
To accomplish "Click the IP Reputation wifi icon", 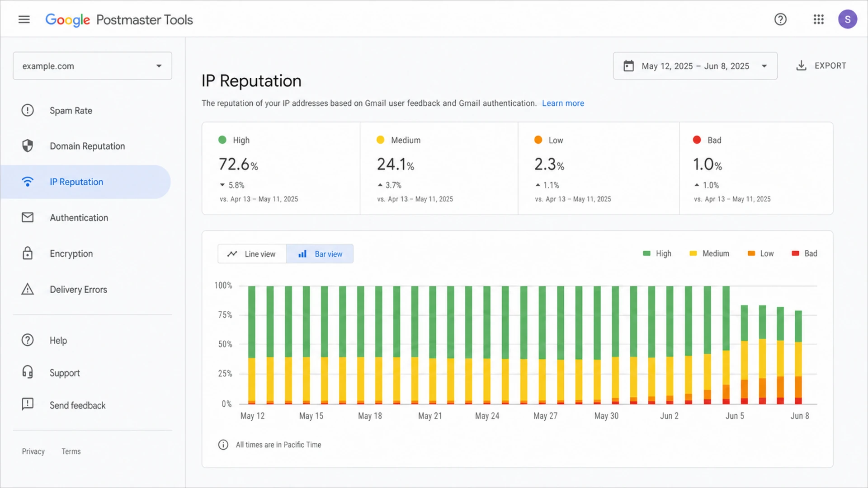I will tap(28, 182).
